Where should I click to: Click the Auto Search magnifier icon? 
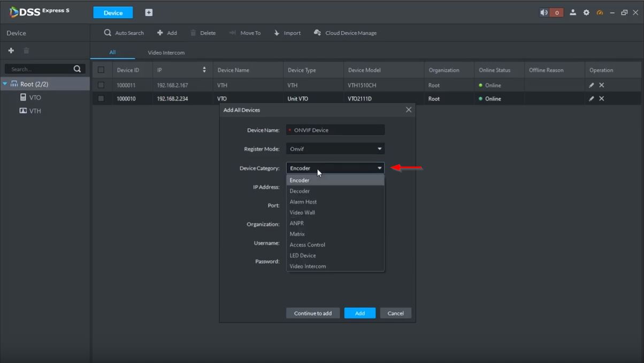(x=108, y=33)
